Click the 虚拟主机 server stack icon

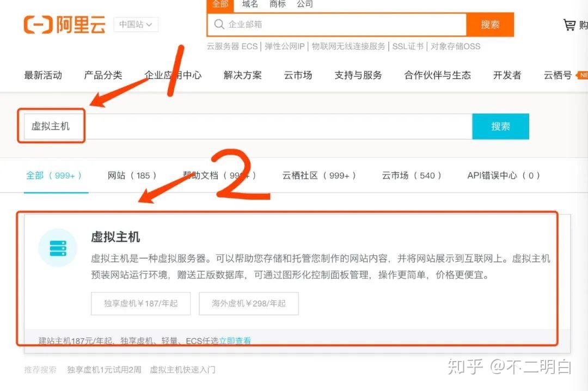pos(58,248)
